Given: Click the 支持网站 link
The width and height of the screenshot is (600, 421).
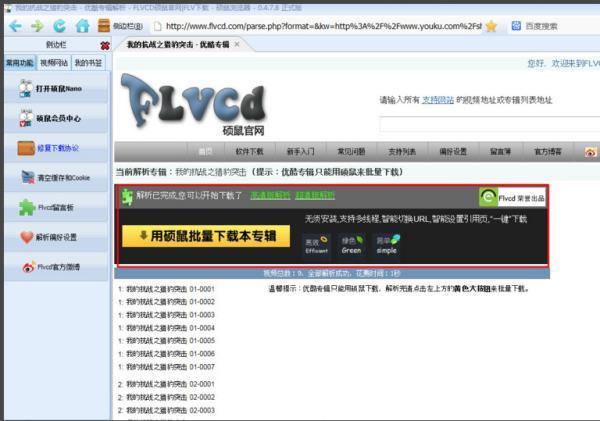Looking at the screenshot, I should coord(438,100).
